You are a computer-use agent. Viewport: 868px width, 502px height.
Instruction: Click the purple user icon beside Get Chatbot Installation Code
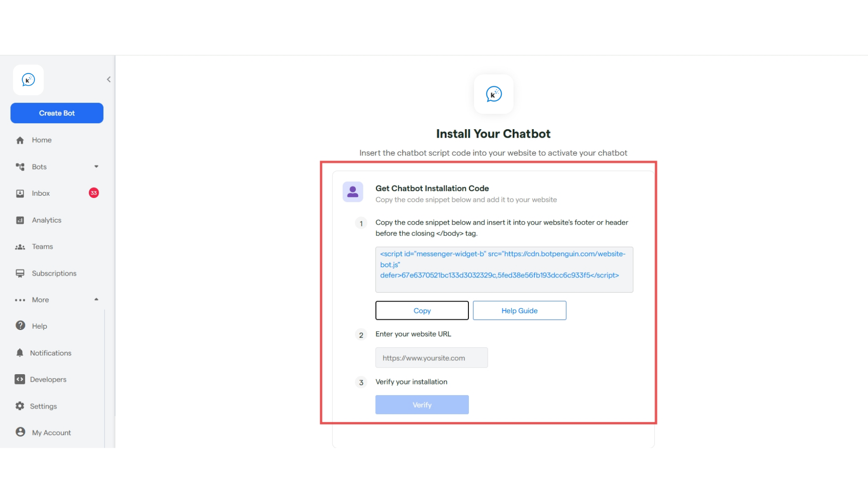[x=353, y=192]
